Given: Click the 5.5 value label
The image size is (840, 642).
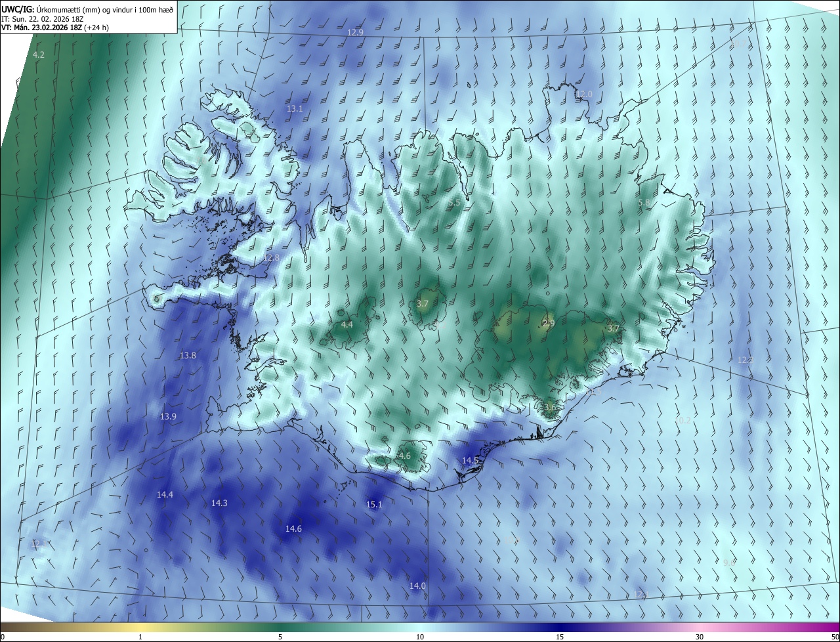Looking at the screenshot, I should pos(454,203).
